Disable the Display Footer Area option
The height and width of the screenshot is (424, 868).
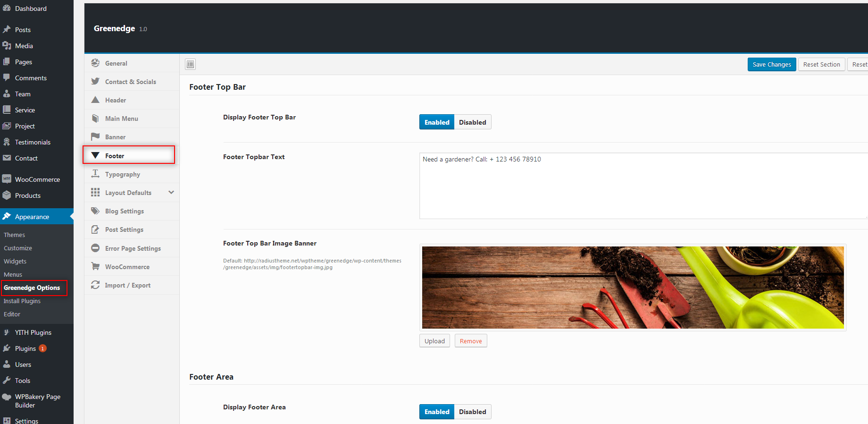pos(473,412)
